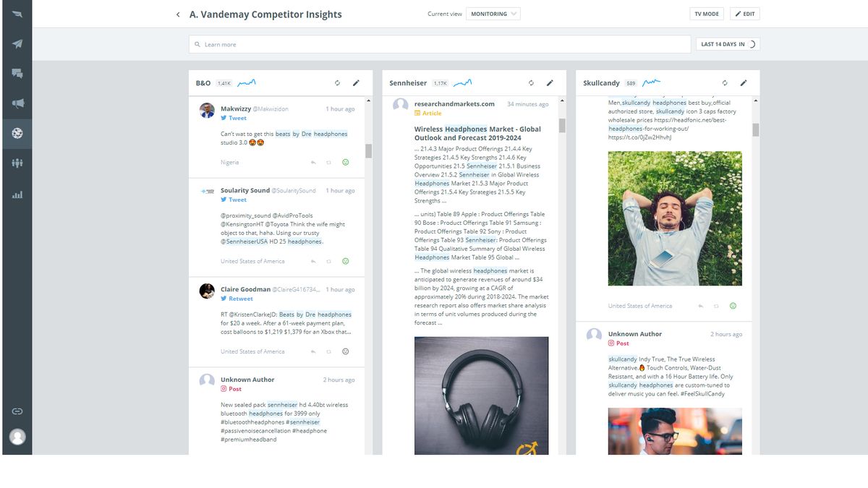Click Nigeria location on Makwizzy's tweet
The image size is (868, 488).
pyautogui.click(x=229, y=163)
